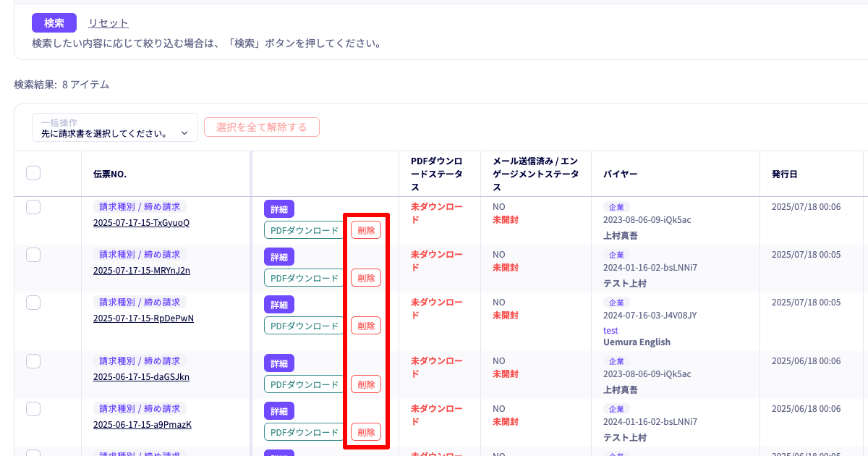Click 削除 for invoice 2025-06-17-15-daGSJkn
The width and height of the screenshot is (868, 456).
tap(366, 384)
